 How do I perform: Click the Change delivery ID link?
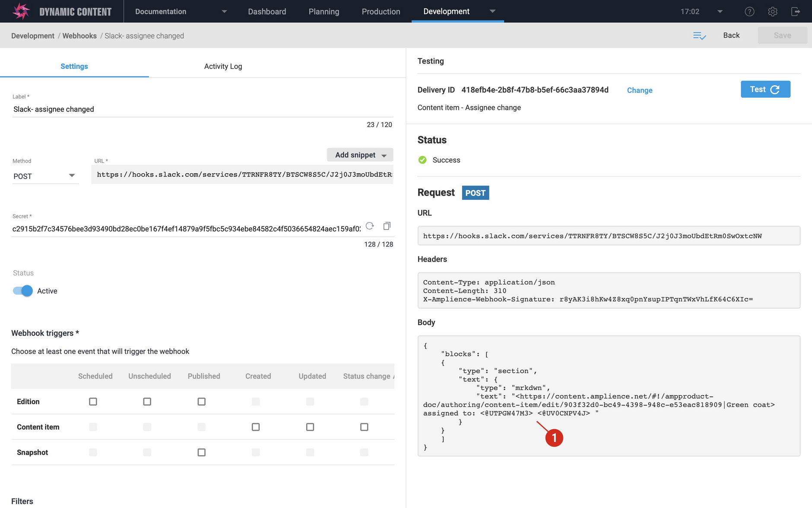click(640, 90)
